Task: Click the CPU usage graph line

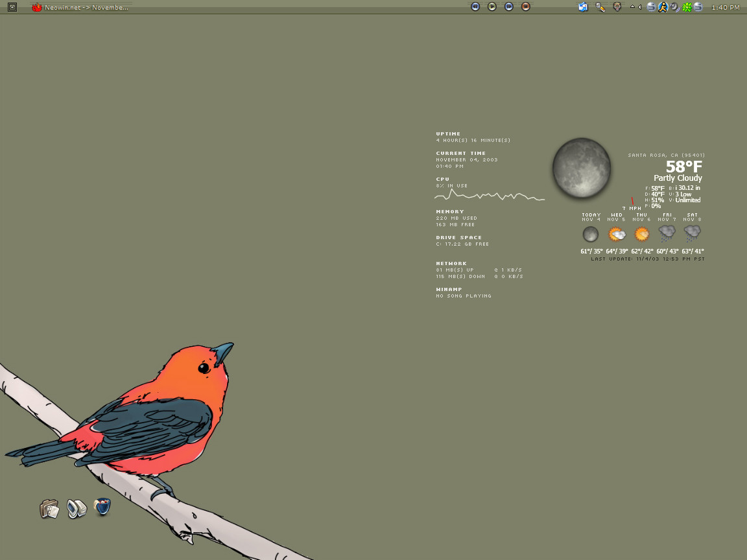Action: pos(490,195)
